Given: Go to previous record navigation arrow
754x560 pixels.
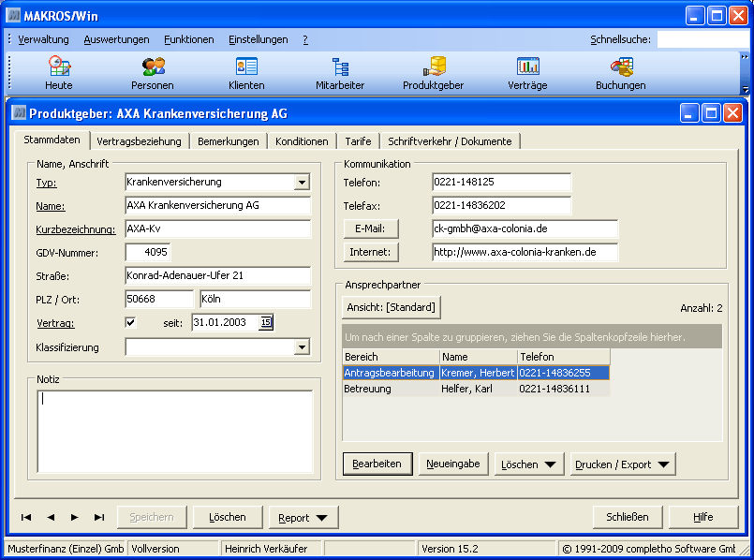Looking at the screenshot, I should coord(51,517).
